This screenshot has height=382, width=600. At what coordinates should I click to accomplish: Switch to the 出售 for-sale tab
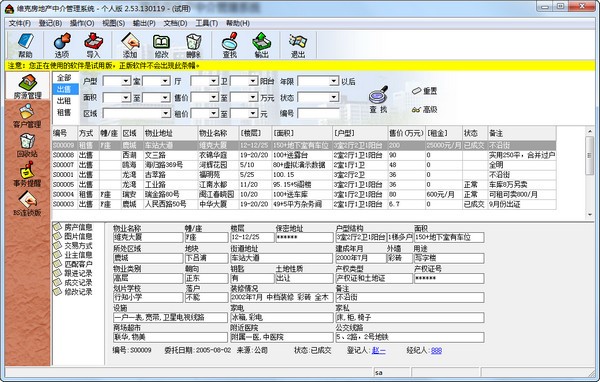64,89
